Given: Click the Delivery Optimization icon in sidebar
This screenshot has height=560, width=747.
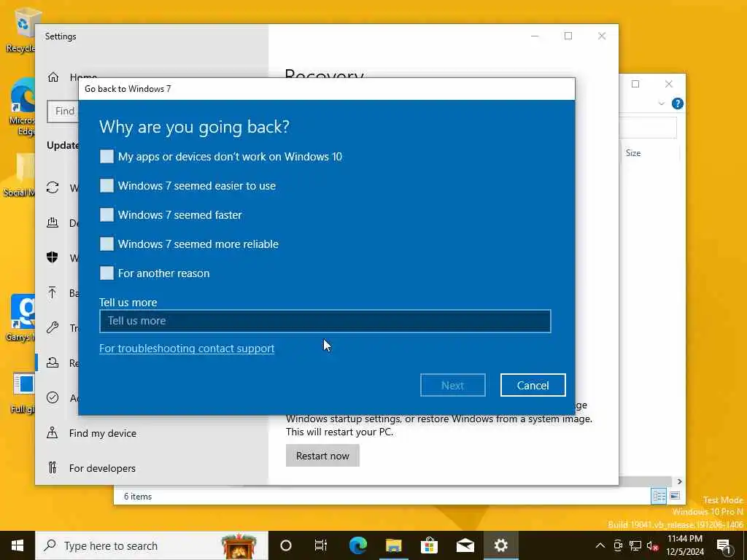Looking at the screenshot, I should (53, 222).
